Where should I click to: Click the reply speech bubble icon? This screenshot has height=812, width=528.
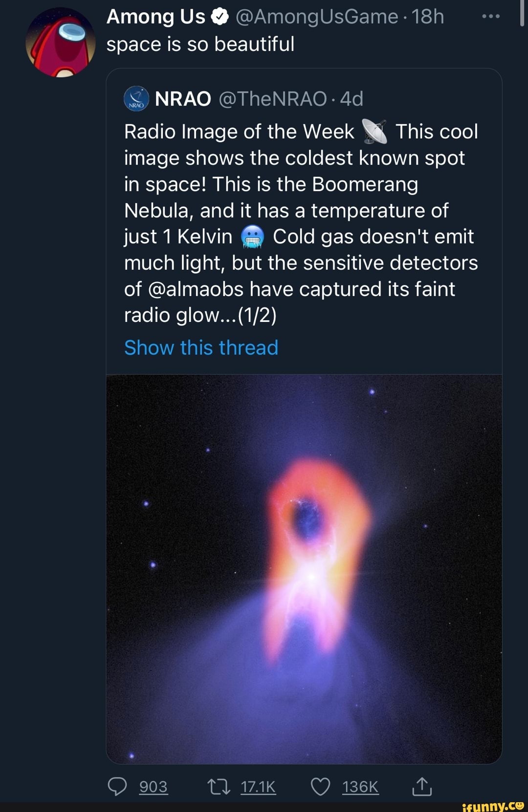(x=117, y=786)
